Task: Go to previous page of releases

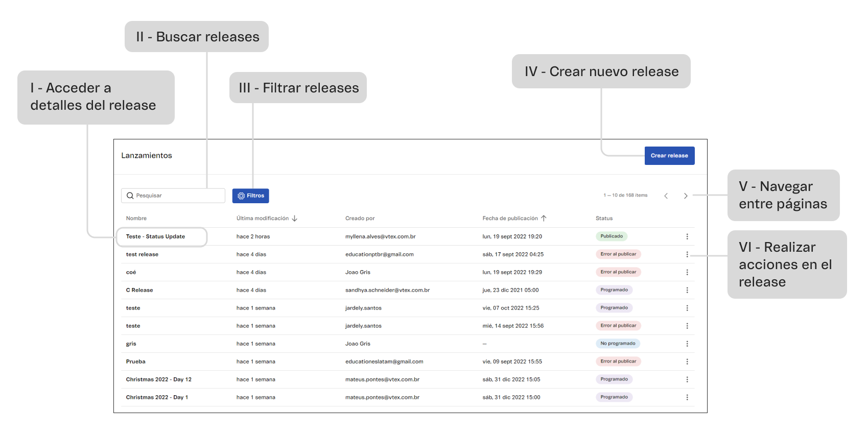Action: [x=666, y=196]
